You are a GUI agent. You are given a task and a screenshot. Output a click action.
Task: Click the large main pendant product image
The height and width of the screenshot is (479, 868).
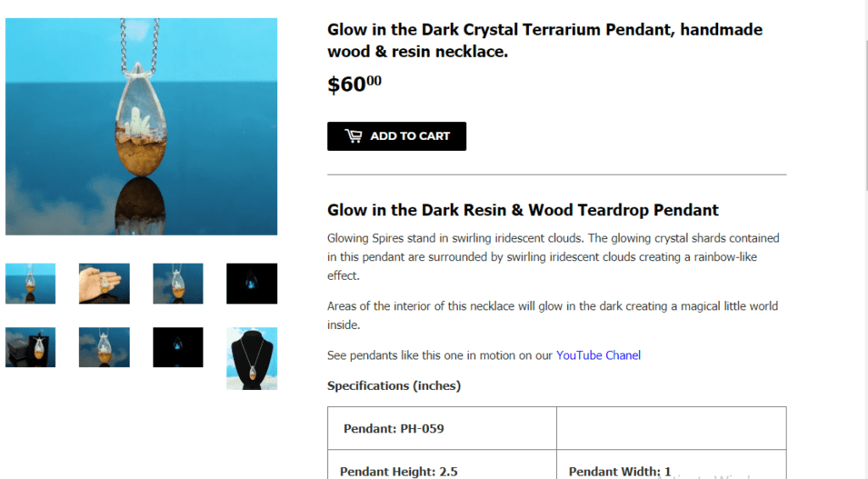pos(142,126)
